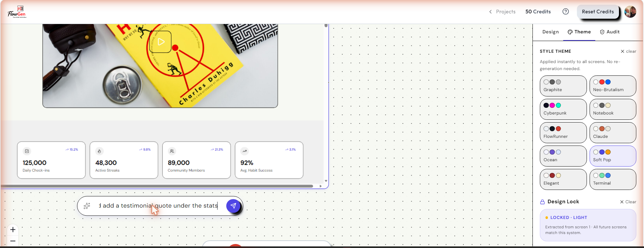Click the flame icon on the Active Streaks card
The image size is (644, 248).
pos(99,151)
